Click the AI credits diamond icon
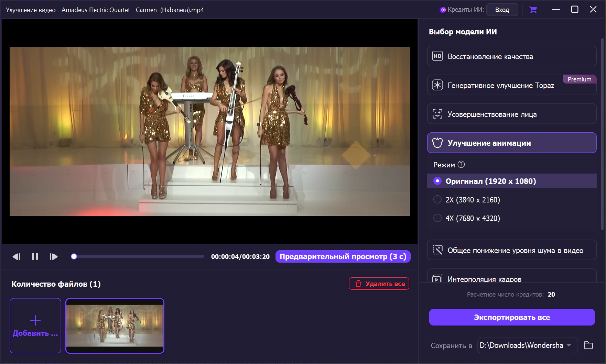 click(x=443, y=10)
